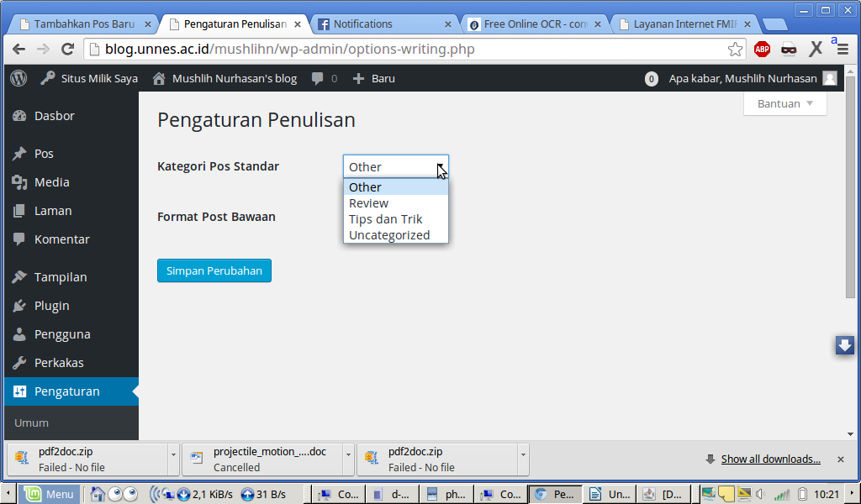
Task: Click the X extension icon
Action: [816, 50]
